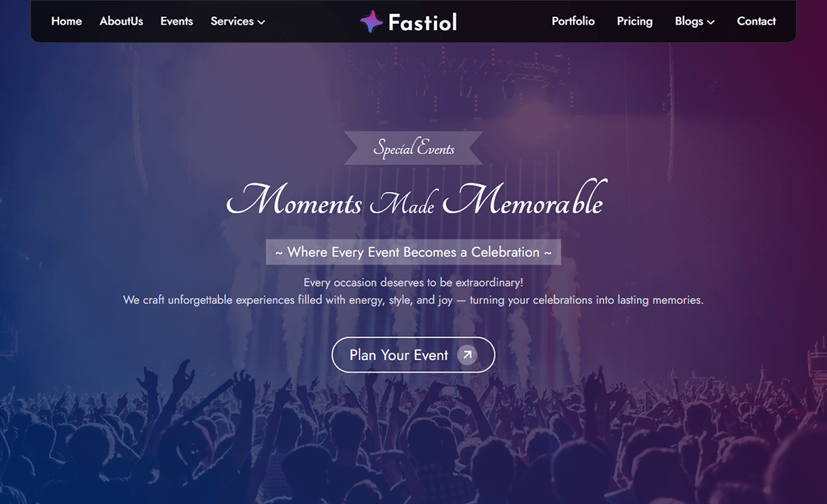827x504 pixels.
Task: Click the Services menu label
Action: tap(231, 21)
